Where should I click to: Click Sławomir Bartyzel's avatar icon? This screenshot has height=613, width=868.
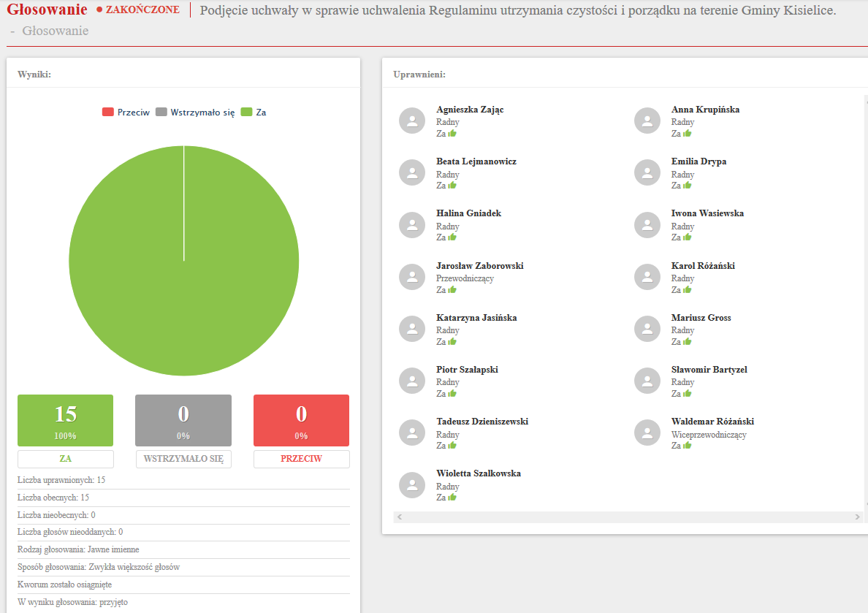point(647,381)
